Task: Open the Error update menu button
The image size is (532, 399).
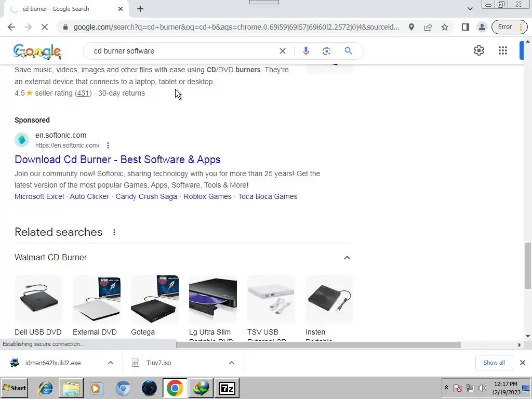Action: (x=509, y=27)
